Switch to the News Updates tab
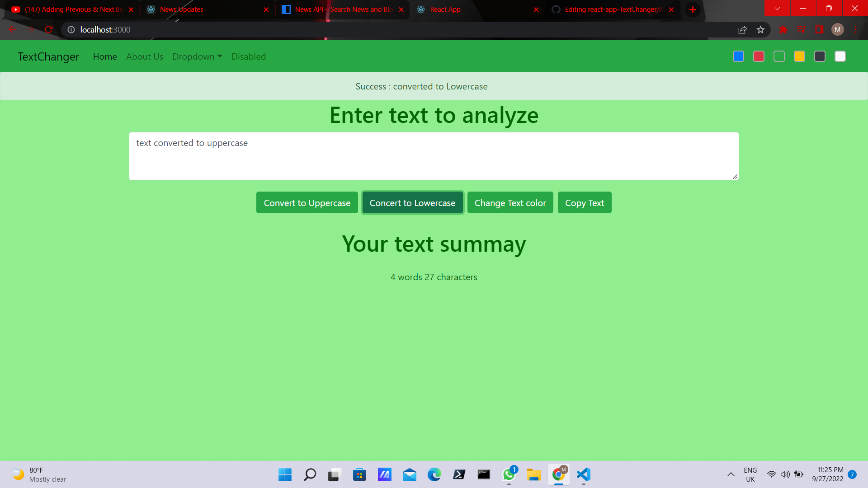This screenshot has height=488, width=868. pos(207,9)
